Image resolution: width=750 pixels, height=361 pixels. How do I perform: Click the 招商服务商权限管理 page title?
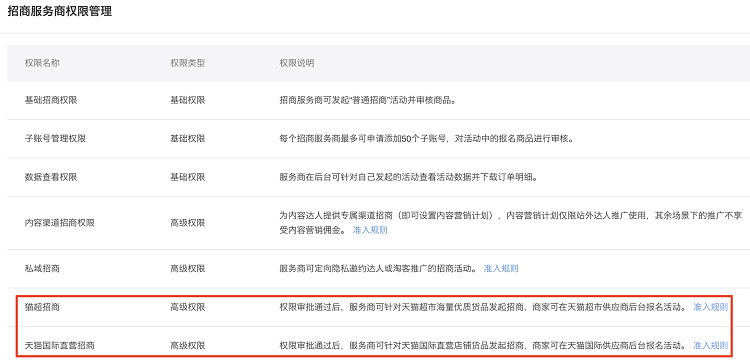pyautogui.click(x=60, y=12)
